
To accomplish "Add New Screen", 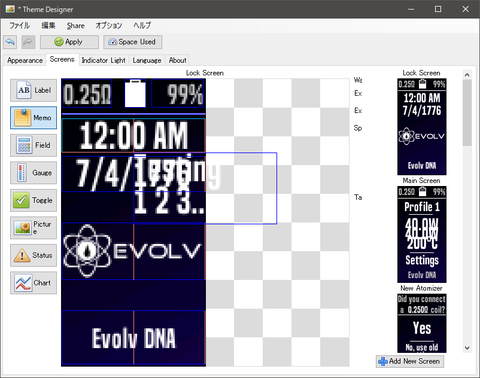I will point(410,361).
